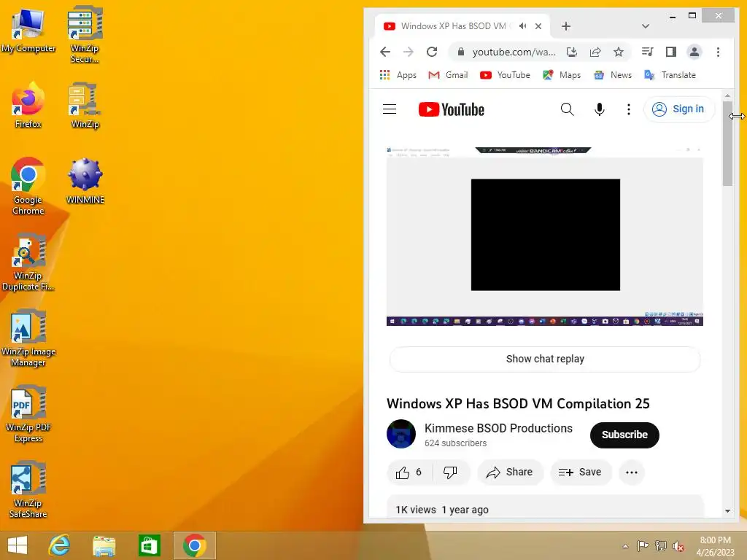Subscribe to the channel
The image size is (747, 560).
coord(624,435)
